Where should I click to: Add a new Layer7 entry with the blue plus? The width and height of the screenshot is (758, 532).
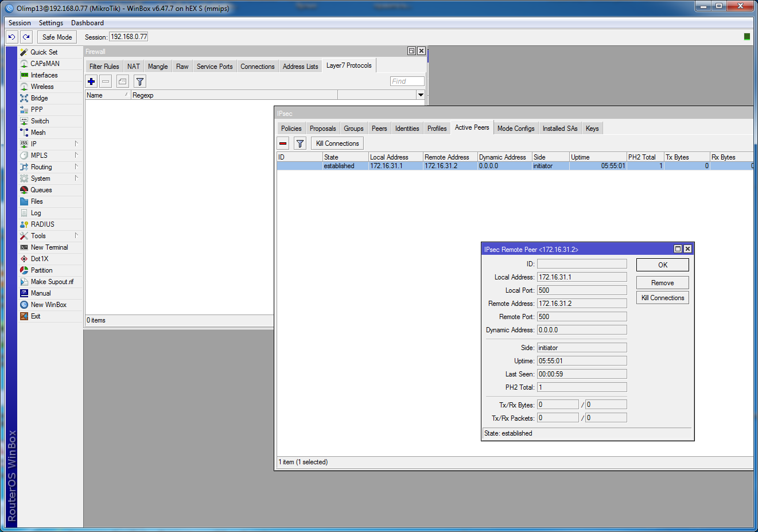91,81
